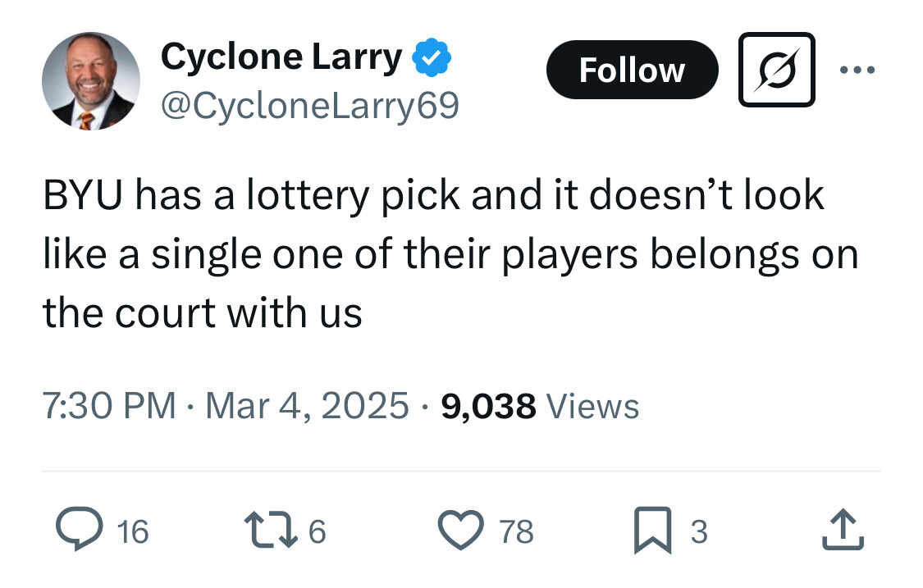Image resolution: width=923 pixels, height=588 pixels.
Task: View the 9,038 Views analytics
Action: pos(540,406)
